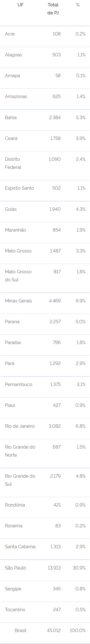
Task: Select Minas Gerais value 4.469
Action: coord(55,301)
